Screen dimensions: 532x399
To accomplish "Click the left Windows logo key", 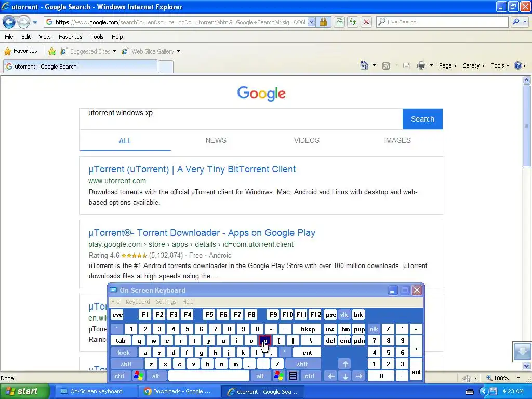I will [x=138, y=376].
